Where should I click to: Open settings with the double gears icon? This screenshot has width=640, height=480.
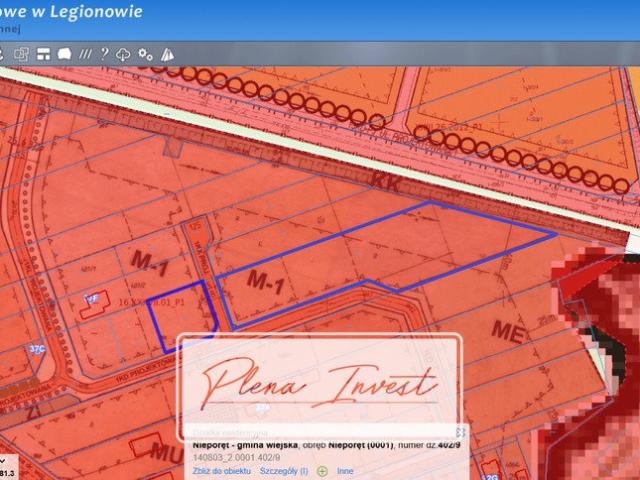[x=145, y=54]
